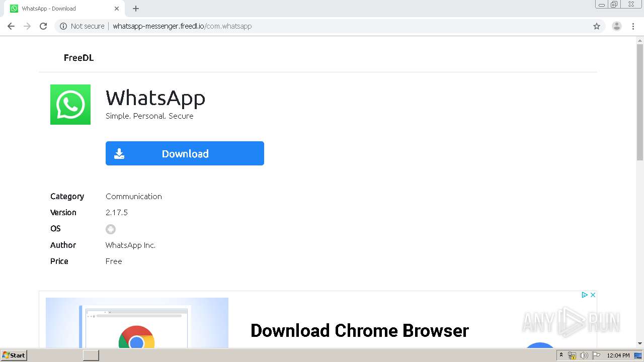
Task: Click scrollbar down arrow
Action: (640, 344)
